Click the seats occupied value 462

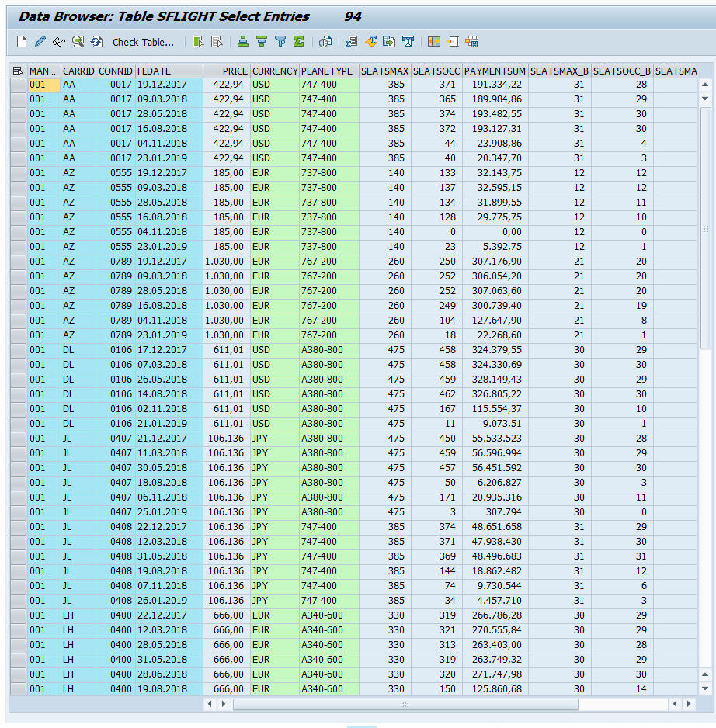pos(436,394)
